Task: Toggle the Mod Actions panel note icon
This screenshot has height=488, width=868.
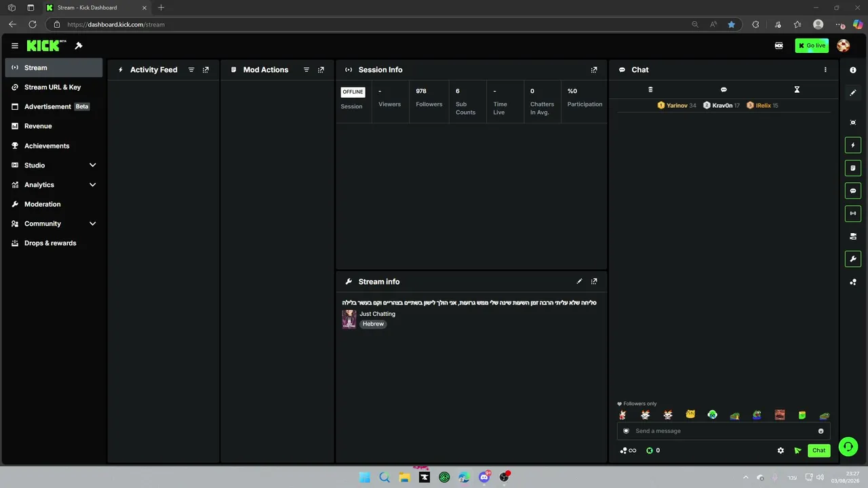Action: coord(853,168)
